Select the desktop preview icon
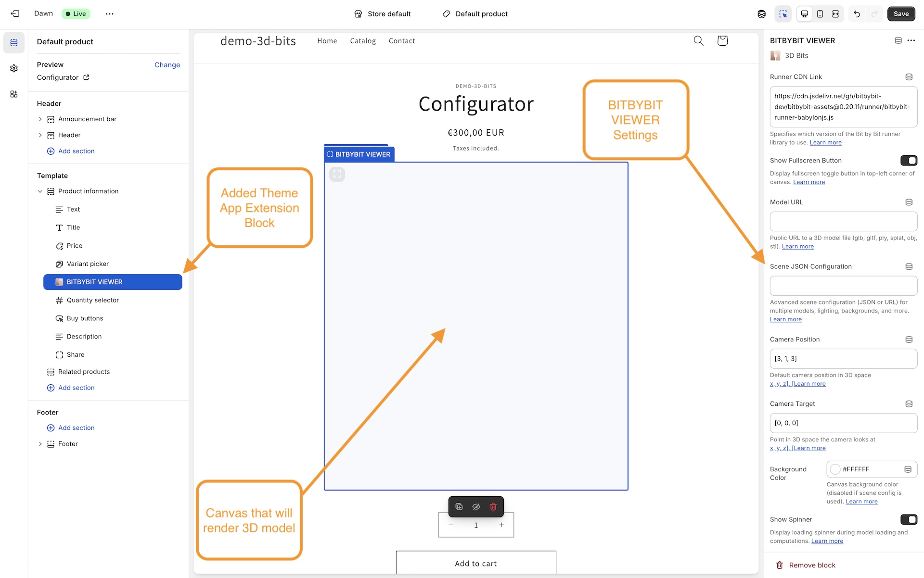This screenshot has height=578, width=924. click(804, 14)
